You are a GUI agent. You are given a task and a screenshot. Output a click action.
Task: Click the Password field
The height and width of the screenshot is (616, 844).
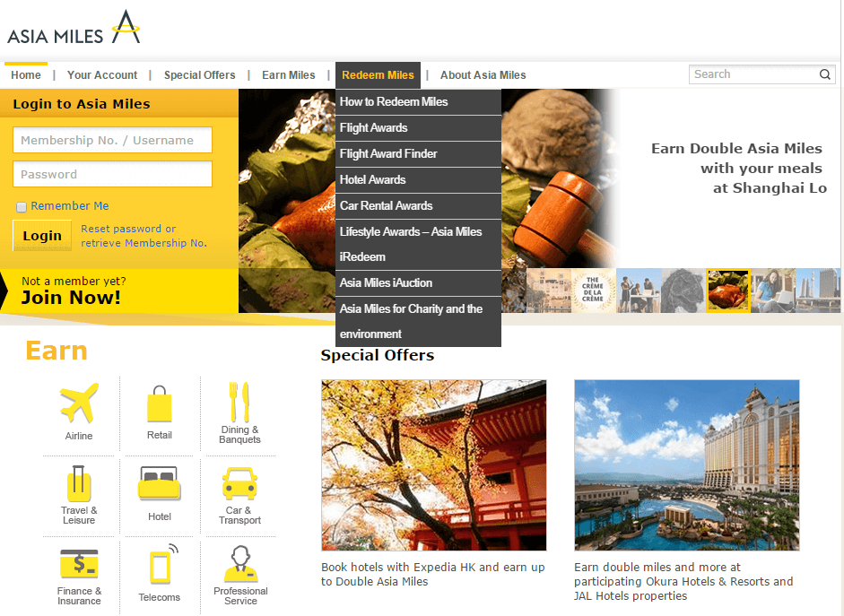pyautogui.click(x=112, y=174)
